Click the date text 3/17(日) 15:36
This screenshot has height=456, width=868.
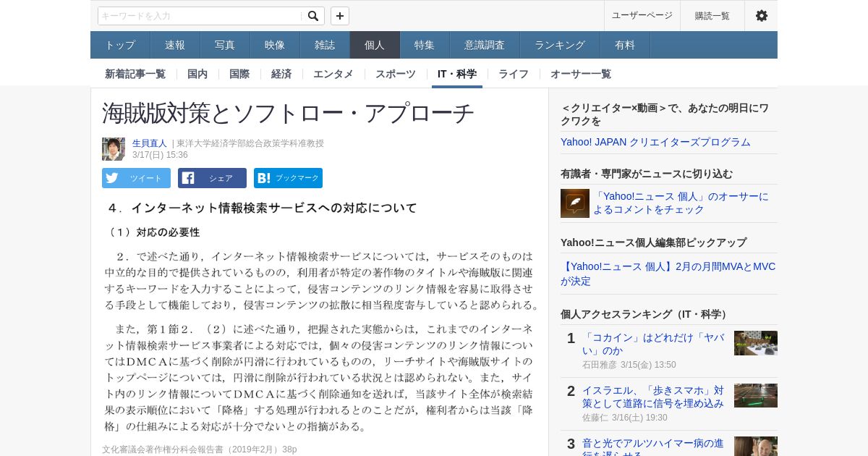coord(160,155)
